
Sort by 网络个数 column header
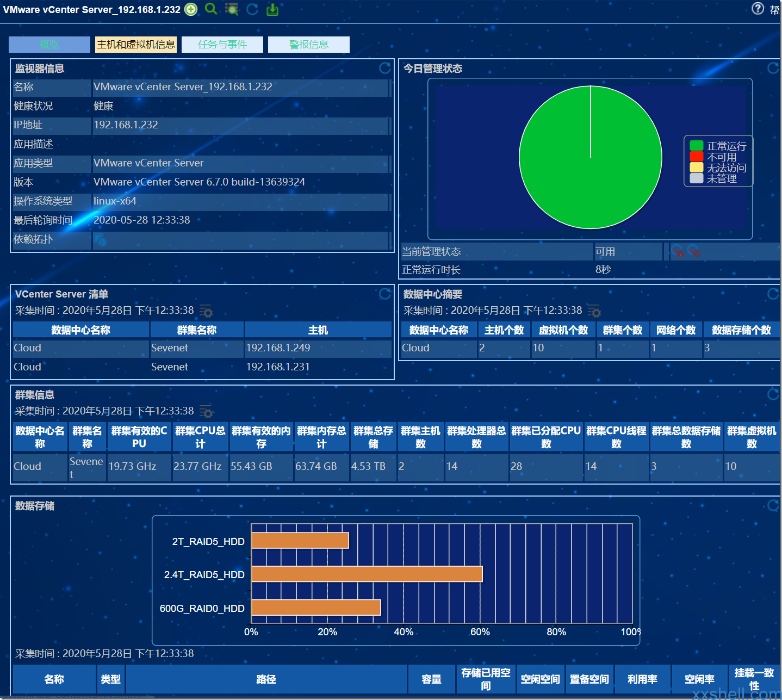click(x=676, y=330)
